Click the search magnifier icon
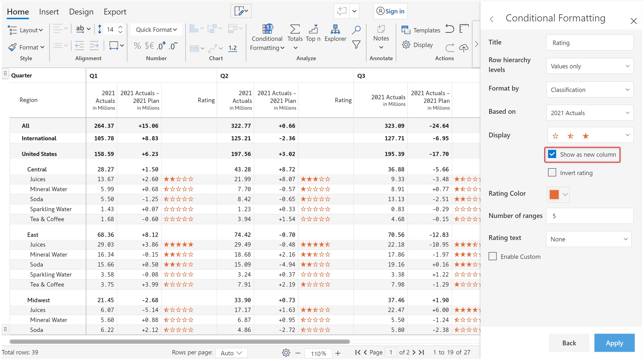Viewport: 644px width, 361px height. click(356, 30)
